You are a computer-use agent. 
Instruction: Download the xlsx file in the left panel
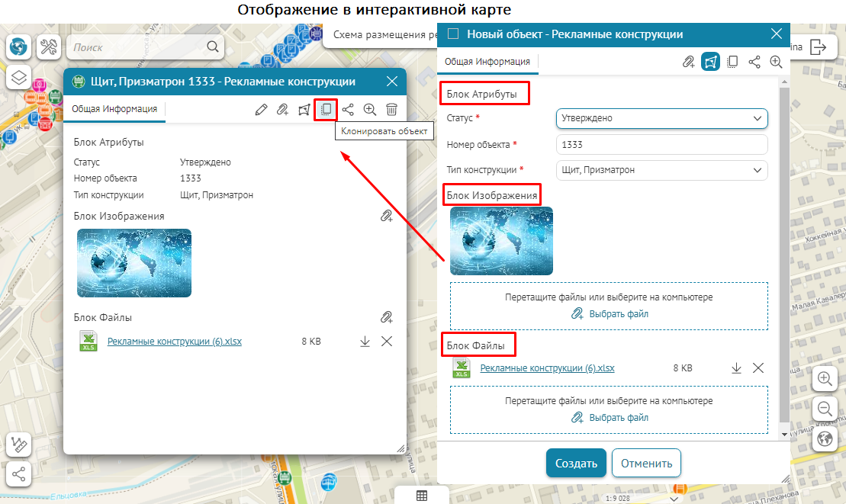click(x=365, y=342)
